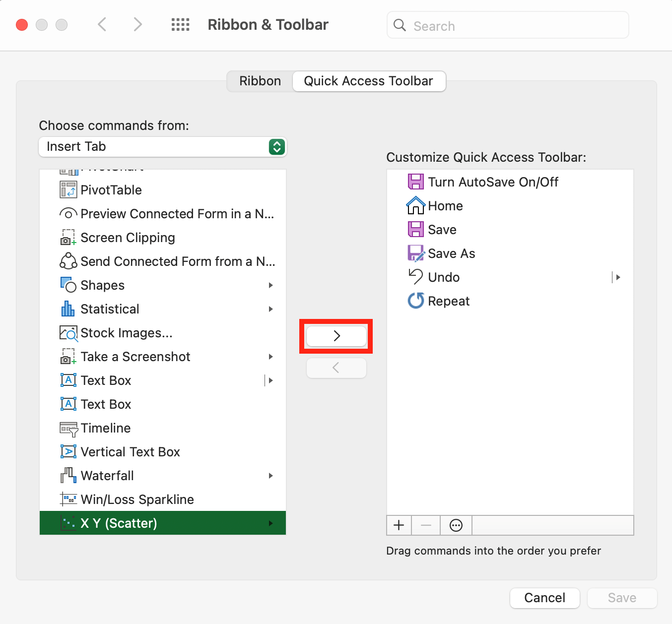Click the Repeat command icon

pos(415,301)
